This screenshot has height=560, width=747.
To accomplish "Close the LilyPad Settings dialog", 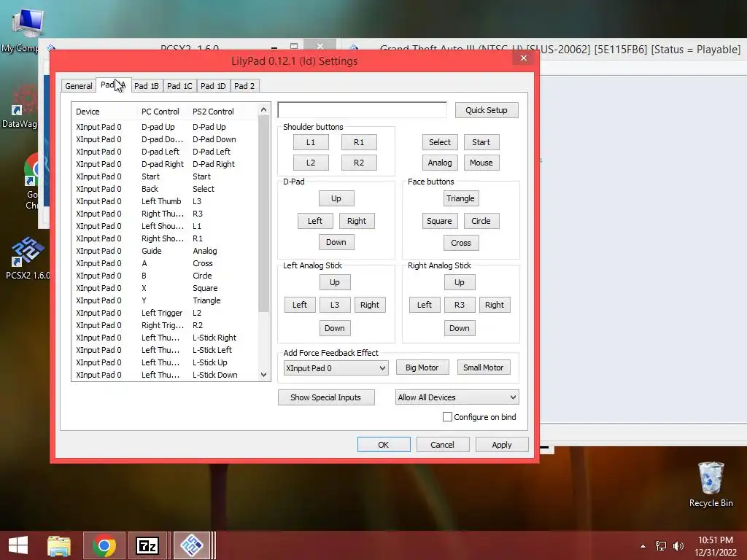I will pyautogui.click(x=524, y=58).
